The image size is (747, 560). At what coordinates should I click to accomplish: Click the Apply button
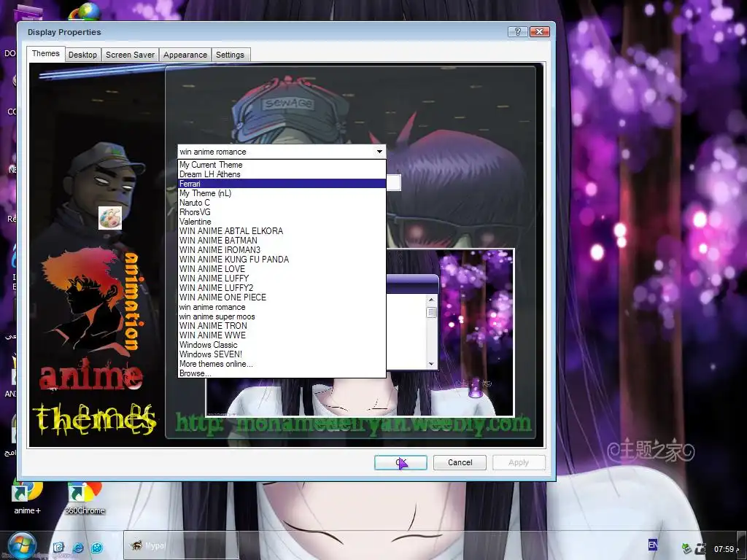[519, 462]
